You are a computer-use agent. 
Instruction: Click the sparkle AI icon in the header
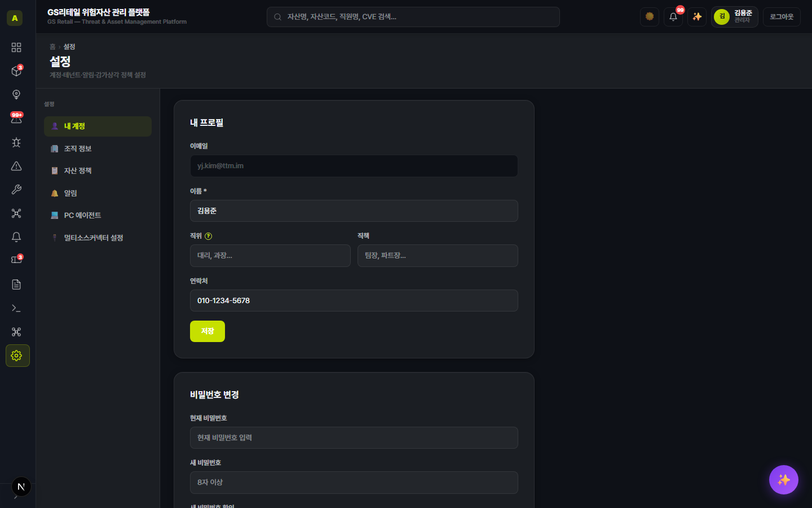[x=697, y=17]
